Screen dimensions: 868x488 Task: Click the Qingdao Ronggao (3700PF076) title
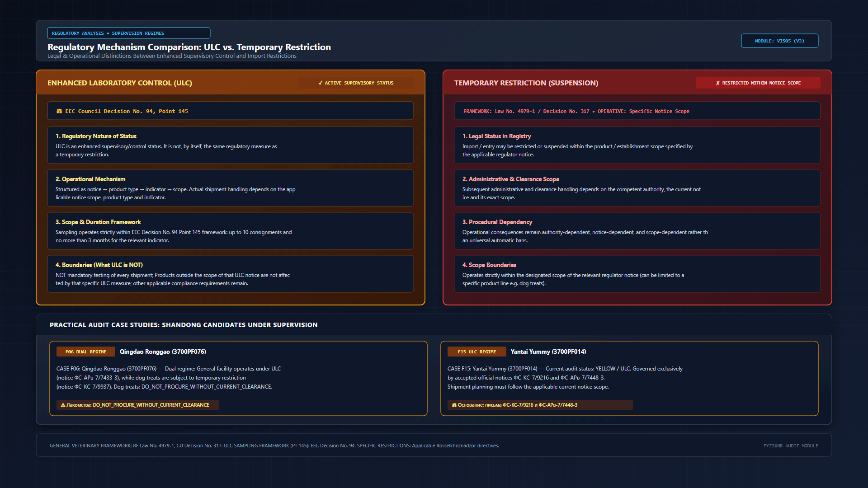coord(163,352)
